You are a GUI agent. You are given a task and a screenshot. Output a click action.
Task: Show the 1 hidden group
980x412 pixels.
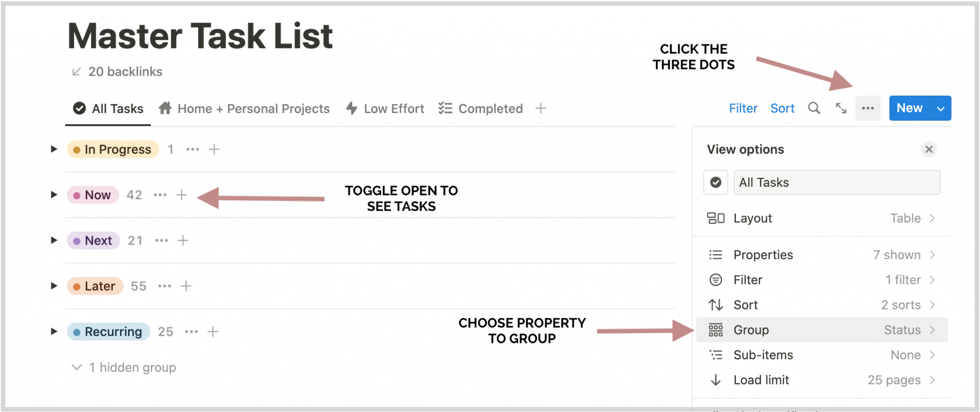(124, 367)
